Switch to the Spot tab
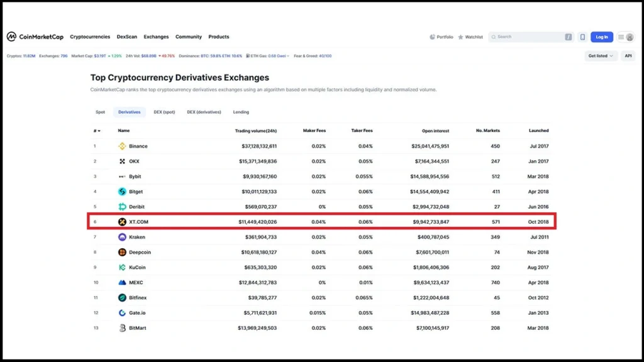This screenshot has width=644, height=362. coord(100,112)
